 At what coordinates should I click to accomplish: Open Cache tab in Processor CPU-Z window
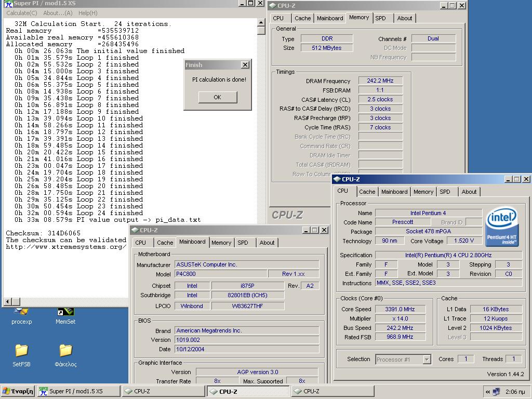367,192
